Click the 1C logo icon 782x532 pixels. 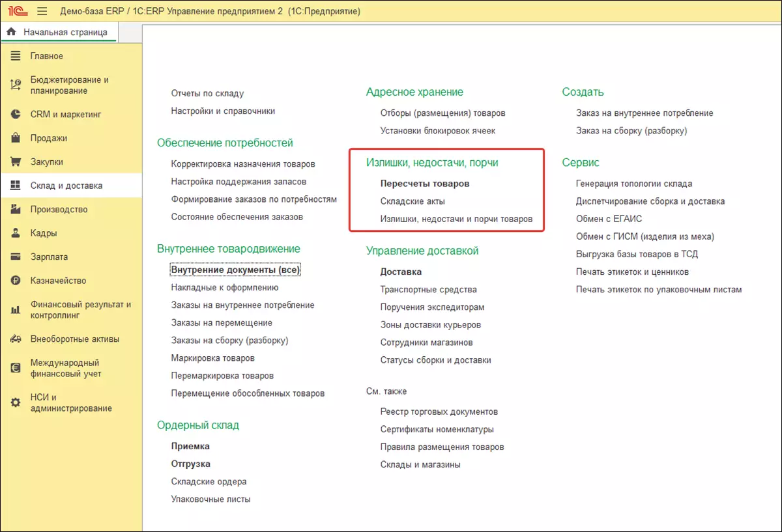tap(16, 12)
